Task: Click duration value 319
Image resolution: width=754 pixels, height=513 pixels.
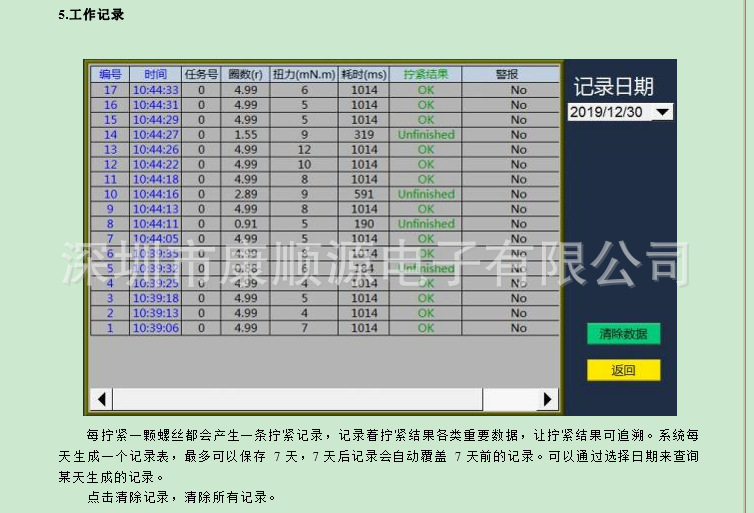Action: coord(364,135)
